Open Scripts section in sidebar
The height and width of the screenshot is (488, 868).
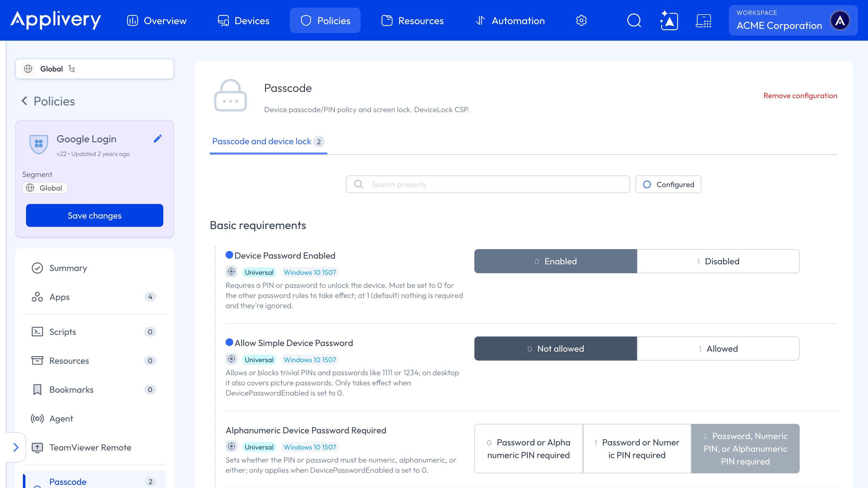click(x=95, y=332)
